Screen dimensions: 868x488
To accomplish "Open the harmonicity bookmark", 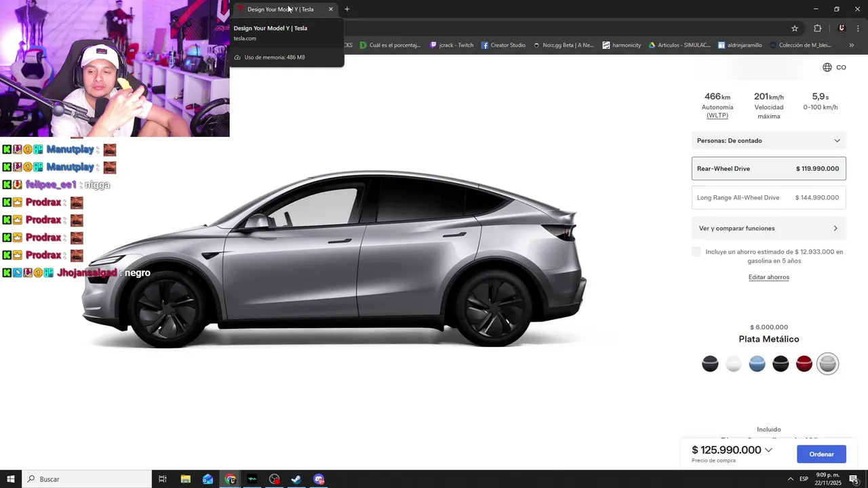I will [x=621, y=45].
